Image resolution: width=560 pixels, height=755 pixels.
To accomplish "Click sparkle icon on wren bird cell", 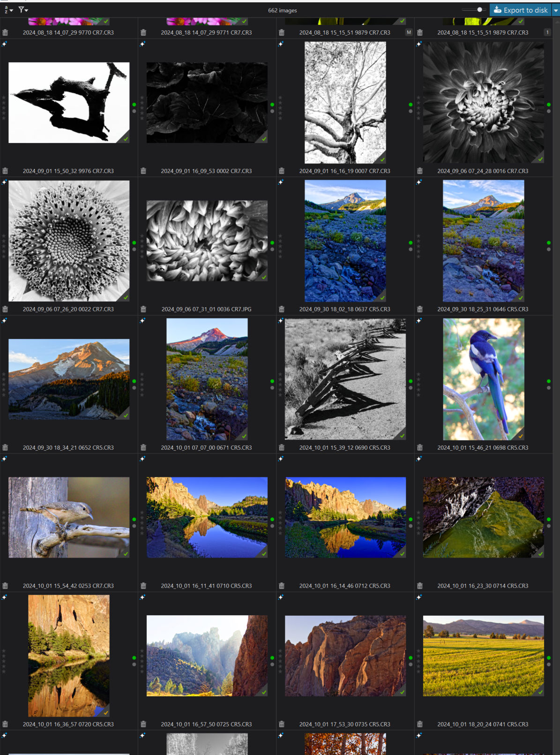I will point(4,459).
